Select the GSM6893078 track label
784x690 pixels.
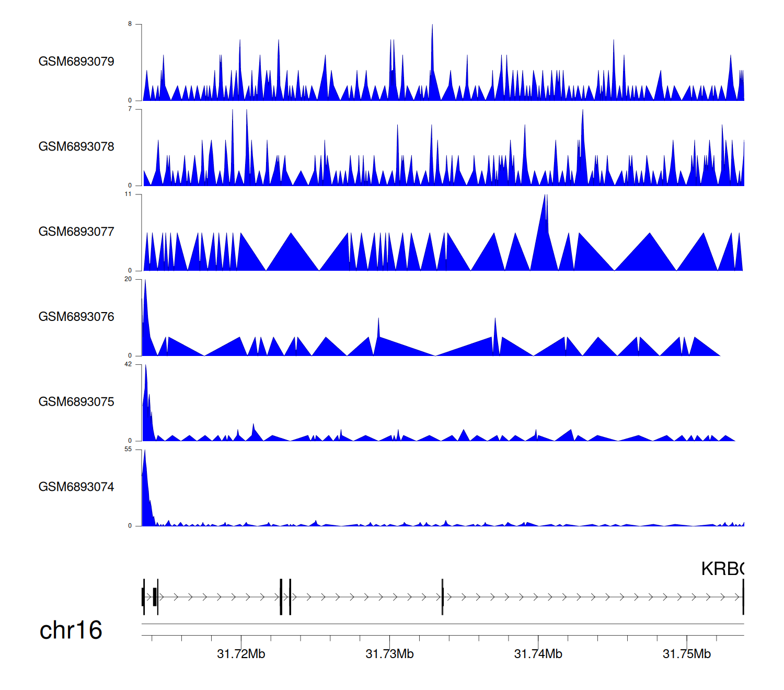[76, 146]
